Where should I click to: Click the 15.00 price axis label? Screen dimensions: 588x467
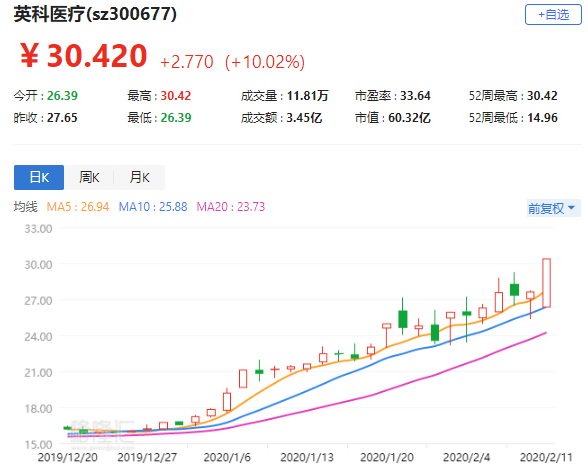click(38, 445)
